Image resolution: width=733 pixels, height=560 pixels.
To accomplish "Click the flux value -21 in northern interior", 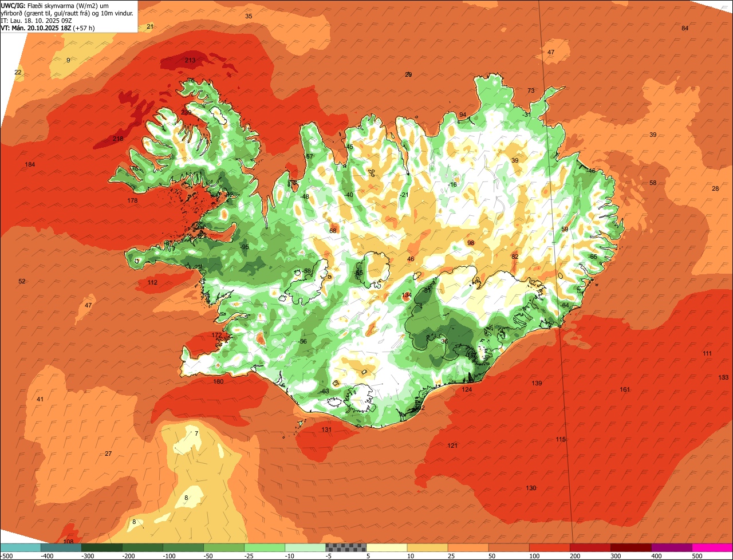I will point(404,195).
